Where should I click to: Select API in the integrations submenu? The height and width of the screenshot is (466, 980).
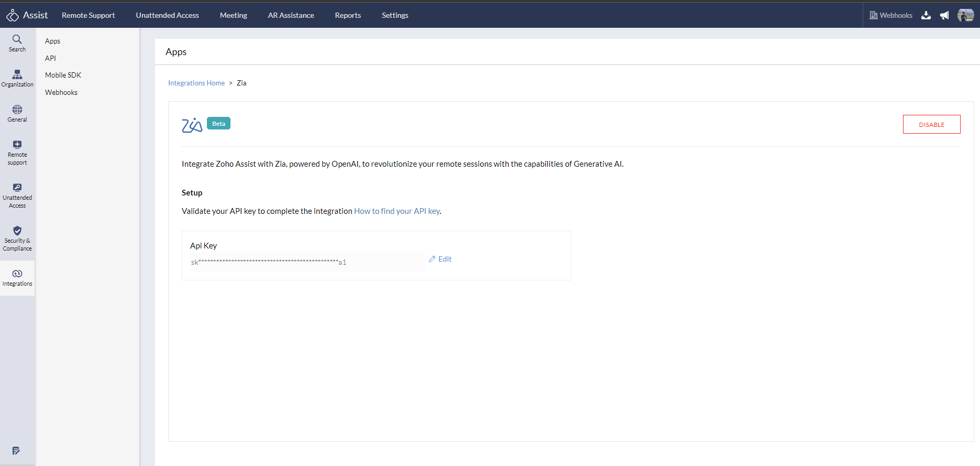coord(50,58)
